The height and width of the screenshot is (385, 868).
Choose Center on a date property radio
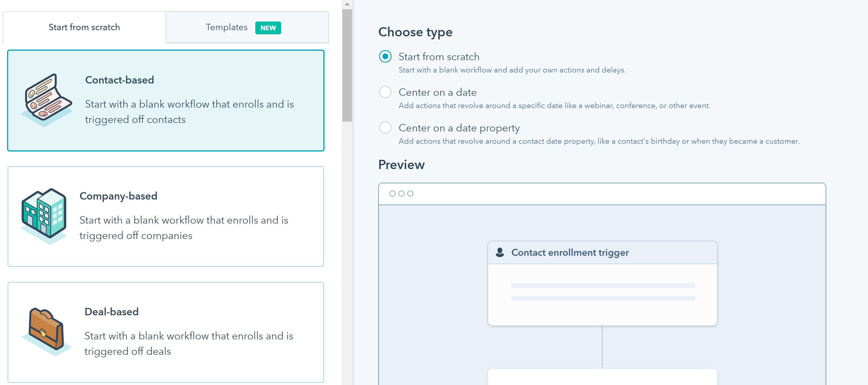click(385, 128)
